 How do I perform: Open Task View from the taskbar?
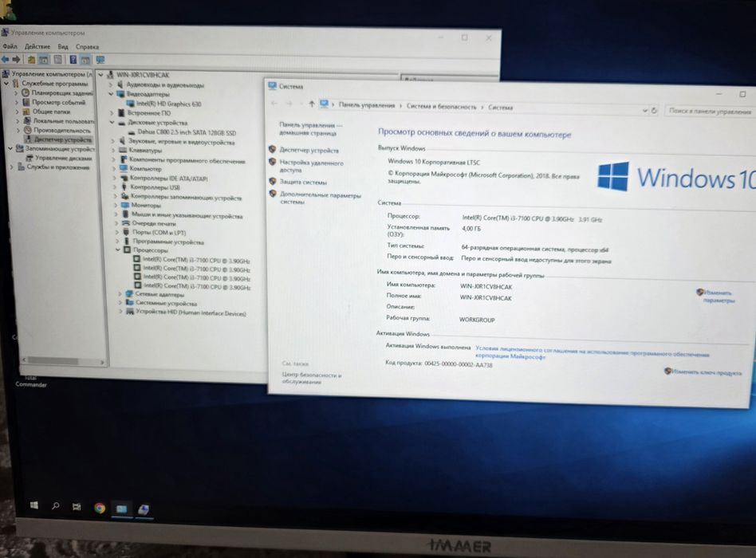coord(77,506)
